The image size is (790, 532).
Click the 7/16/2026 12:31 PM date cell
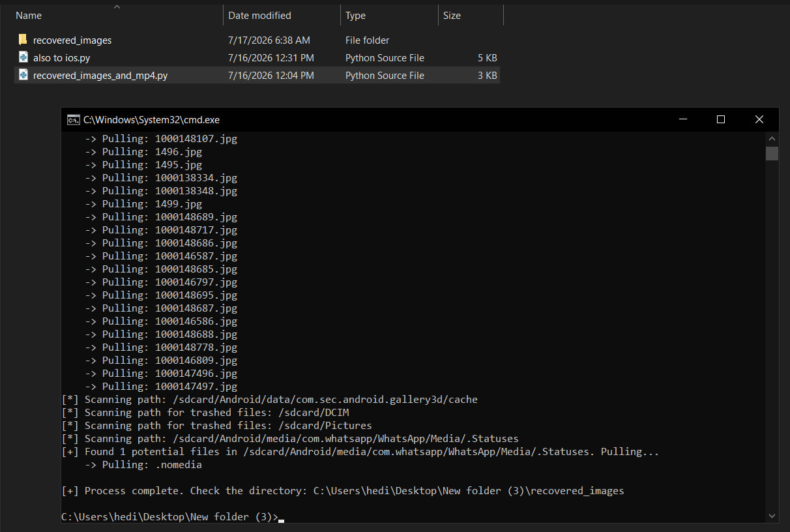[271, 58]
